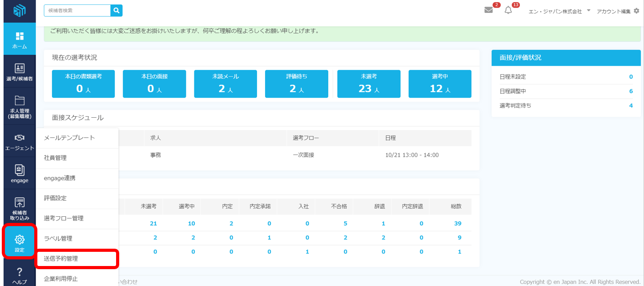
Task: Open the bell notification icon
Action: click(508, 10)
